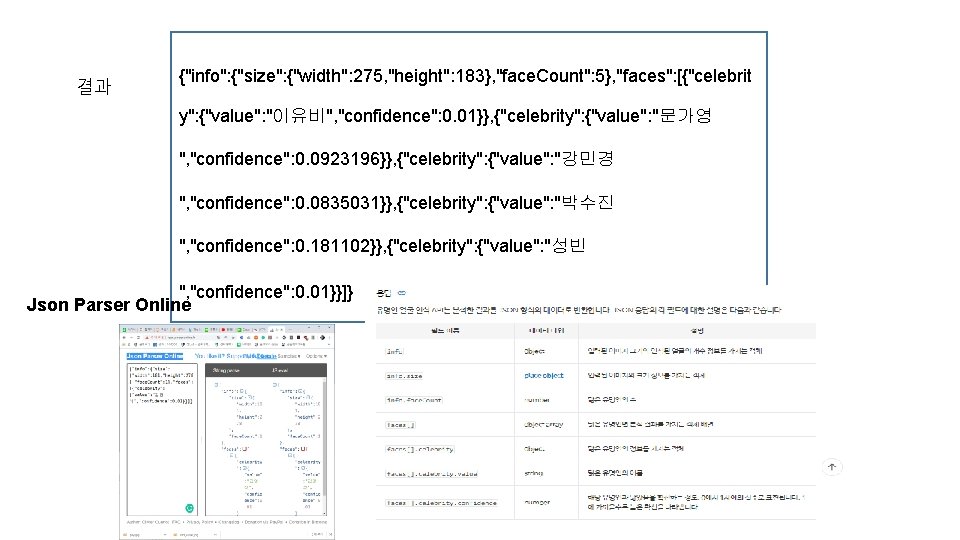Click the scroll-to-top arrow button
The image size is (960, 540).
[x=831, y=467]
